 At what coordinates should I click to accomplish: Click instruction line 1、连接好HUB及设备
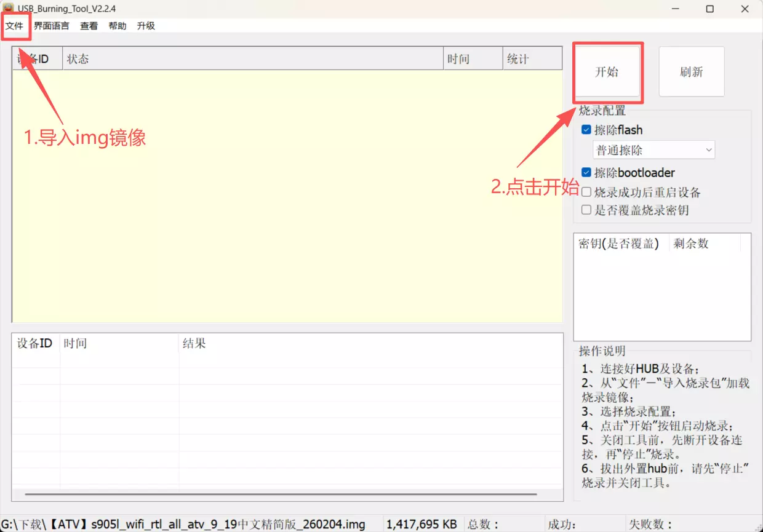pos(640,369)
